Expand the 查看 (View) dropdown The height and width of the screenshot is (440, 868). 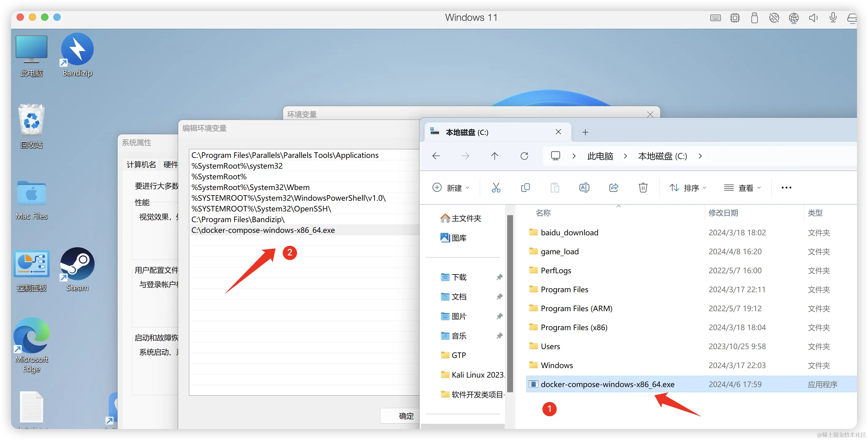742,188
